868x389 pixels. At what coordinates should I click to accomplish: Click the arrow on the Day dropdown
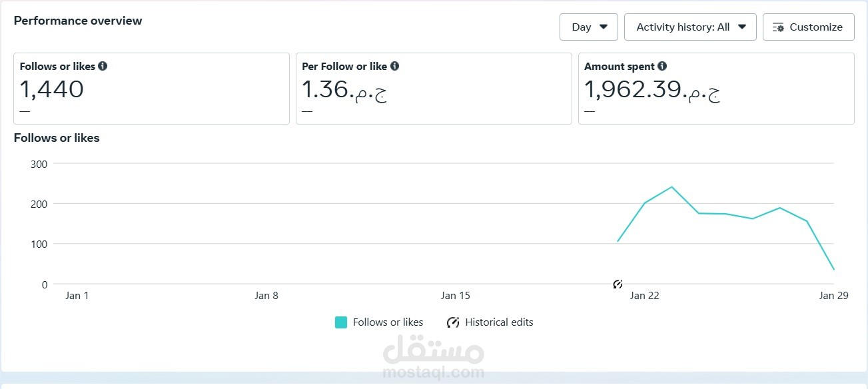[604, 27]
